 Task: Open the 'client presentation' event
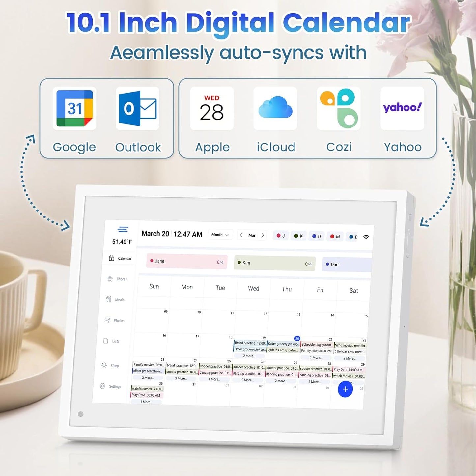coord(147,371)
